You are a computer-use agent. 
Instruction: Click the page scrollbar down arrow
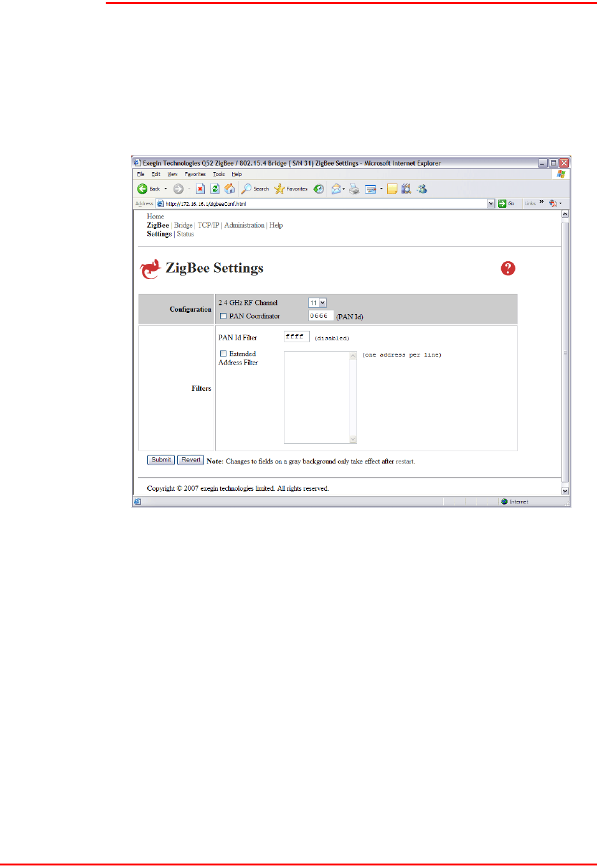pyautogui.click(x=565, y=491)
